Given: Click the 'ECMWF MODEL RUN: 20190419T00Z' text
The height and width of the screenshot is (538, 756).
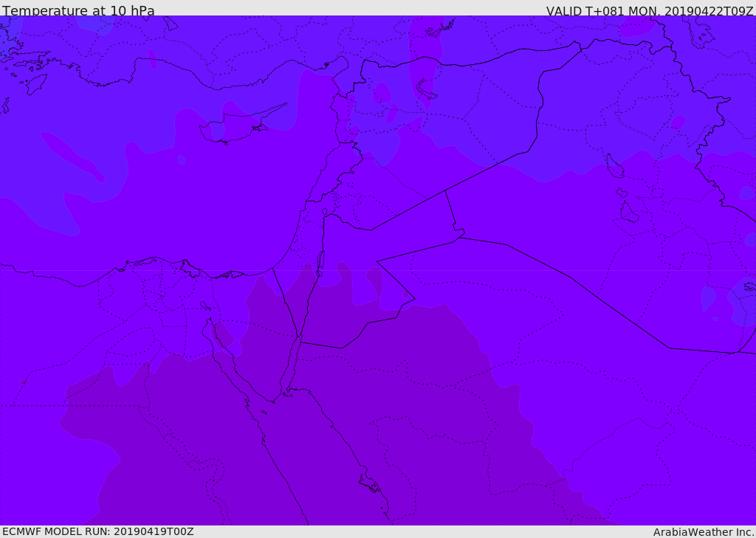Looking at the screenshot, I should 98,531.
